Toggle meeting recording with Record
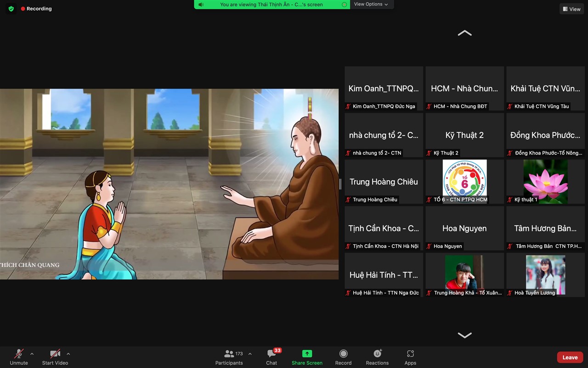 coord(343,357)
